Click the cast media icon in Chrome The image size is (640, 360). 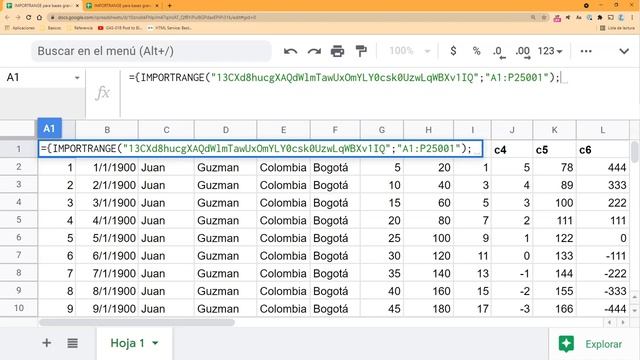[x=611, y=18]
